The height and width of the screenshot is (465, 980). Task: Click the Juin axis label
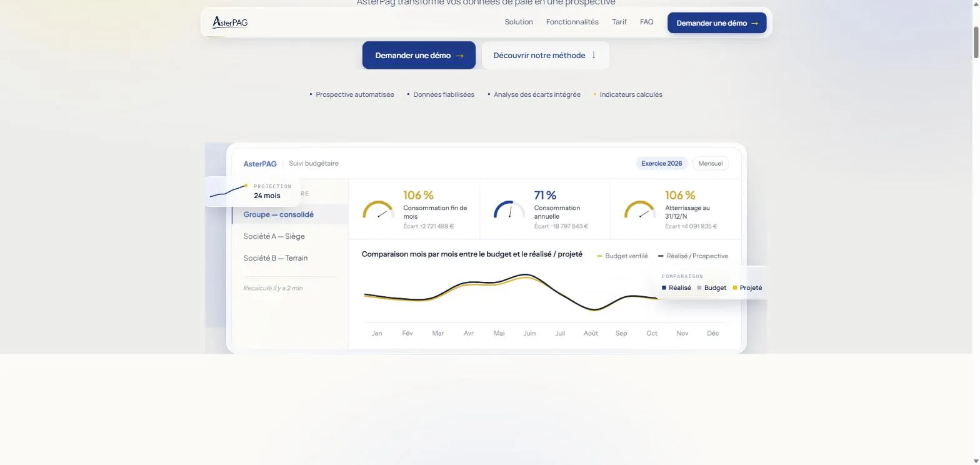pos(529,333)
